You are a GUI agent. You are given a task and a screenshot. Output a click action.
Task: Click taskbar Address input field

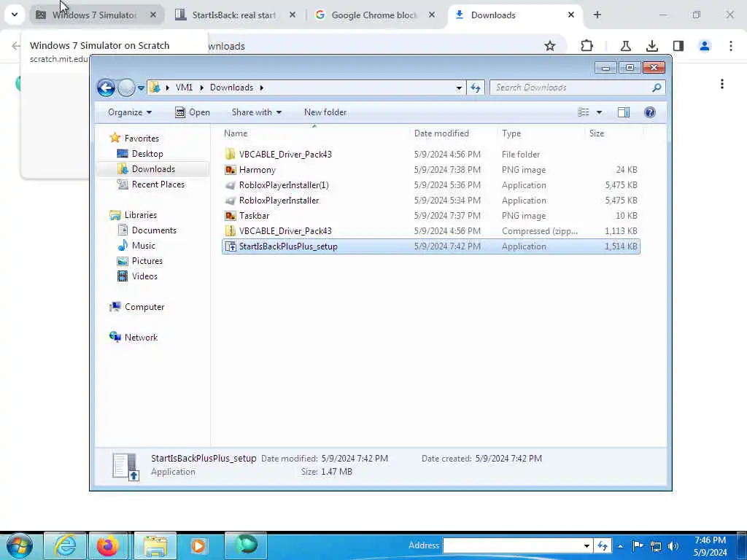point(512,545)
